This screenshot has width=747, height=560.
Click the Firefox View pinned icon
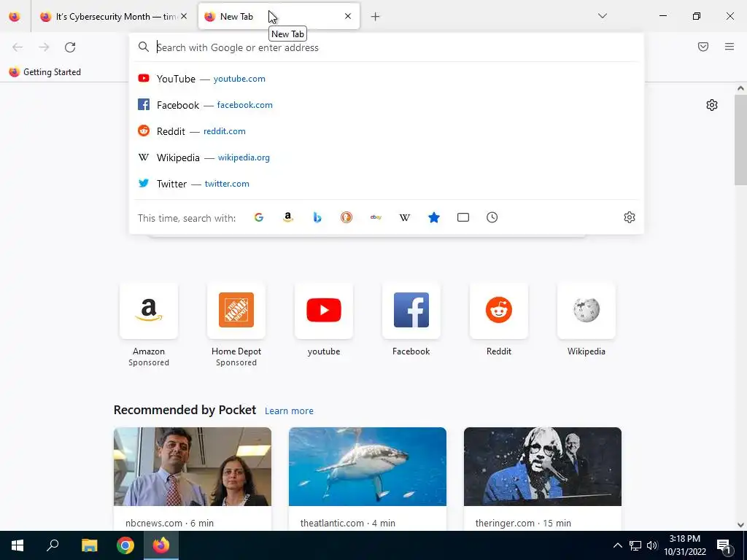15,17
